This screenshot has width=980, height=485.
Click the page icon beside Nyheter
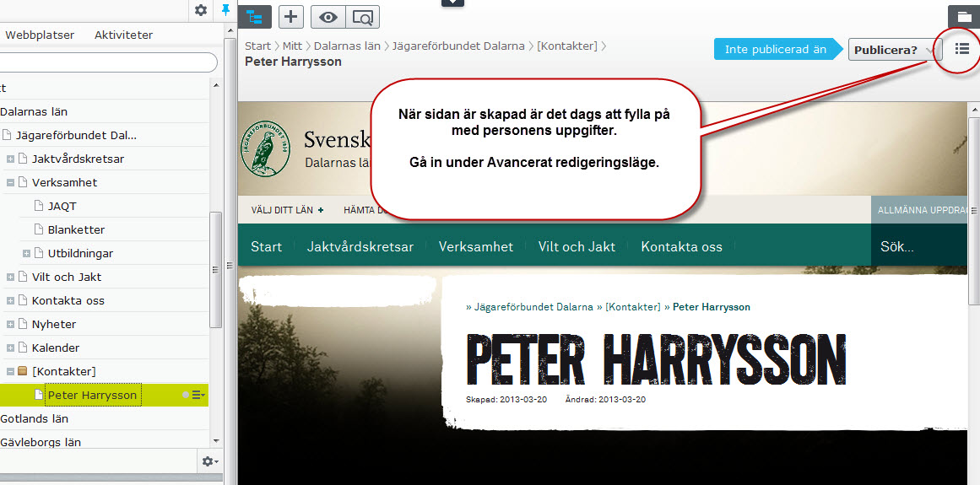[23, 325]
